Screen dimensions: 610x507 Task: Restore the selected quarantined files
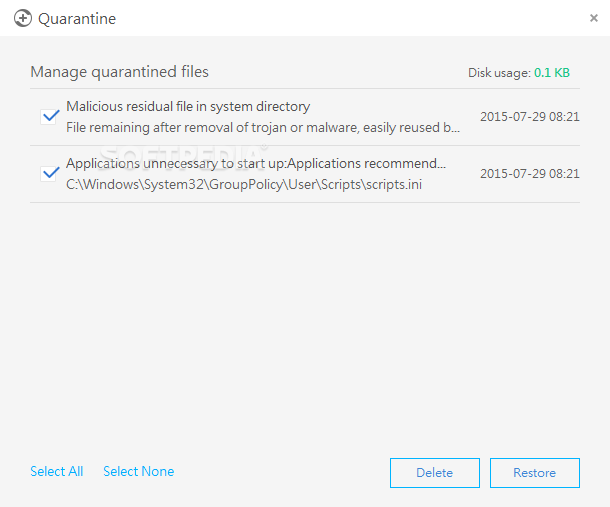click(x=535, y=473)
